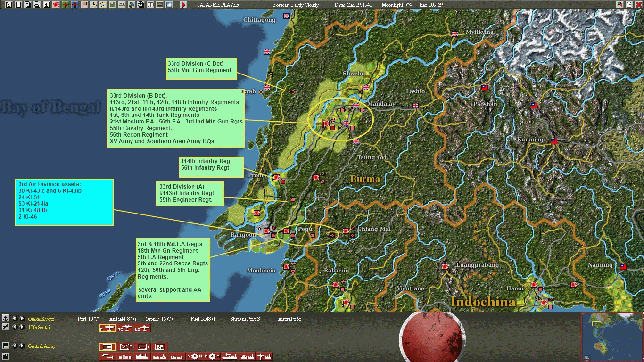This screenshot has width=644, height=362.
Task: Click the globe toolbar icon
Action: (132, 5)
